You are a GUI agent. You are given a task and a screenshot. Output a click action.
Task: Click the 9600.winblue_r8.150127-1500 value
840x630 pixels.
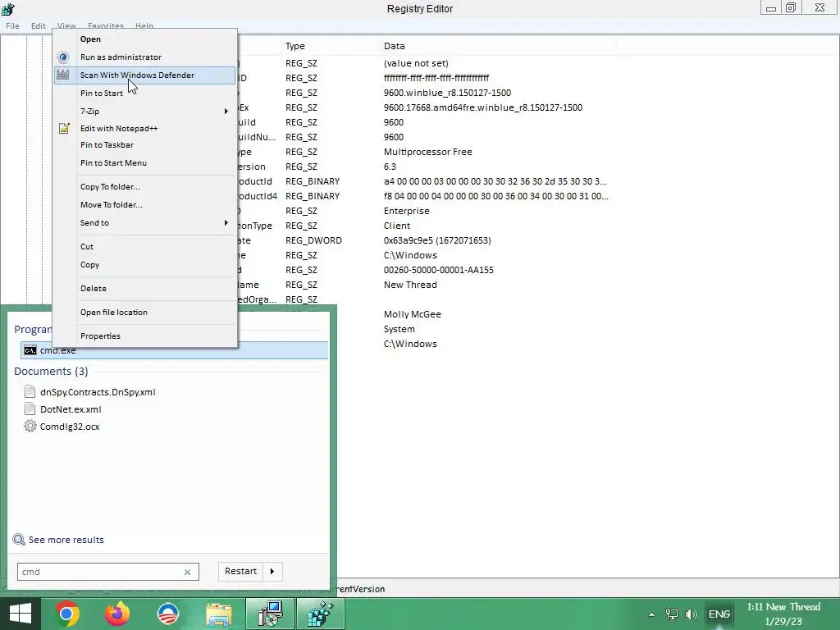[447, 93]
